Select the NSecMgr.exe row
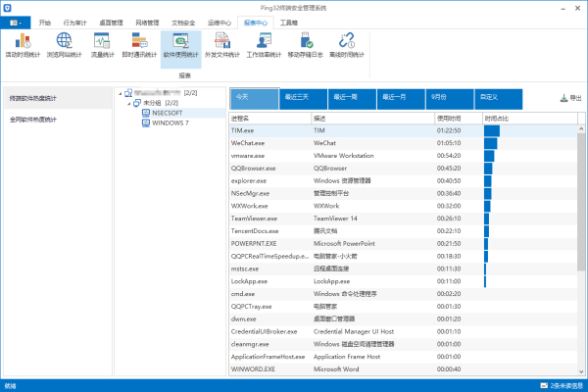Screen dimensions: 588x392 point(403,194)
